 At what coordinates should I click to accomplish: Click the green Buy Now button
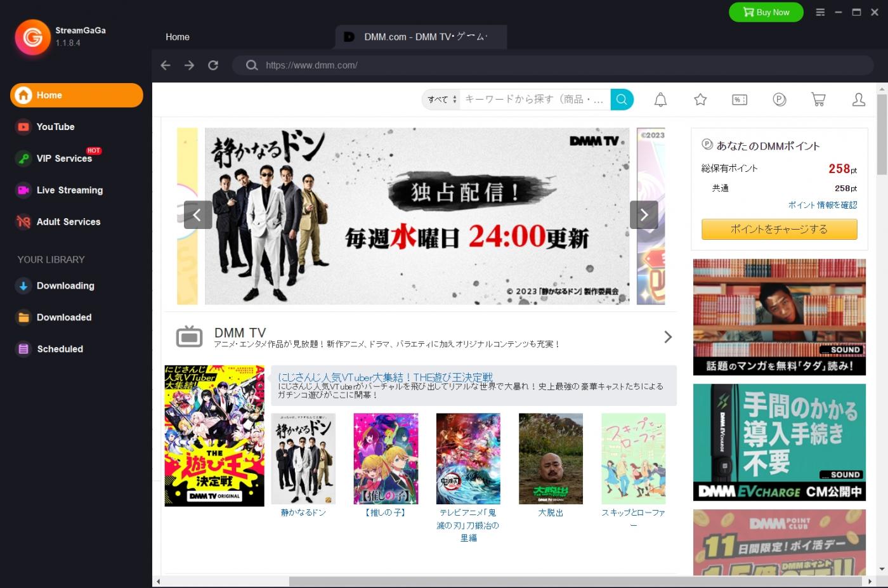(766, 12)
